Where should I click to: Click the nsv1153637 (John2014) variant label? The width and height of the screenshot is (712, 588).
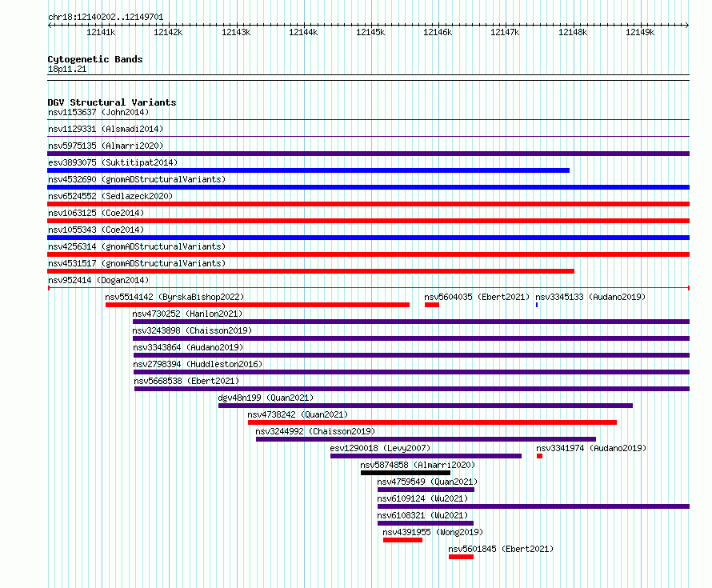coord(98,112)
